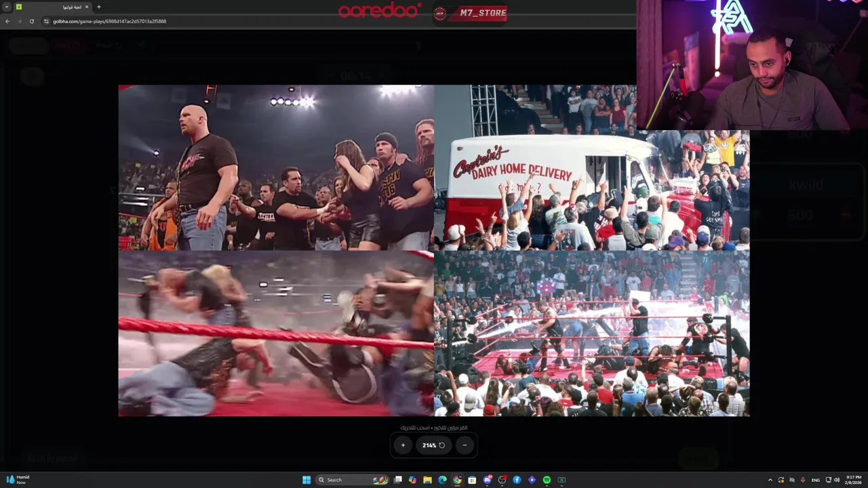Viewport: 868px width, 488px height.
Task: Click the sync status tray icon
Action: click(x=781, y=480)
